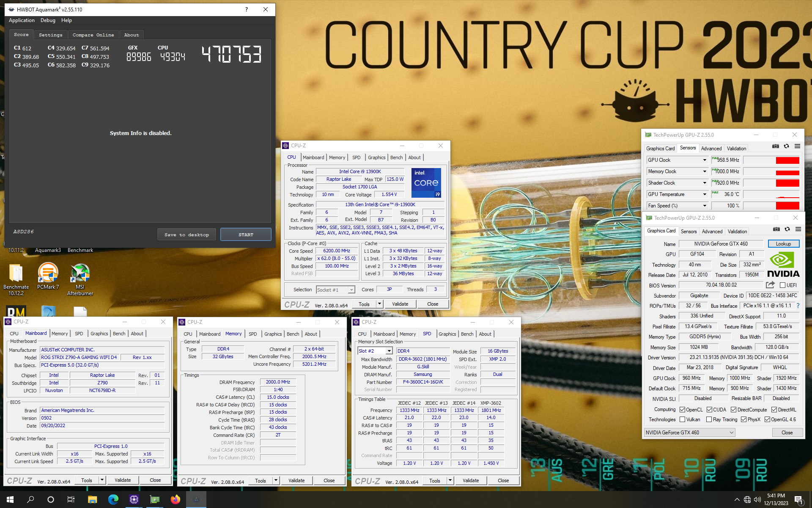Switch to Settings tab in Aquamark
The width and height of the screenshot is (812, 508).
tap(50, 35)
